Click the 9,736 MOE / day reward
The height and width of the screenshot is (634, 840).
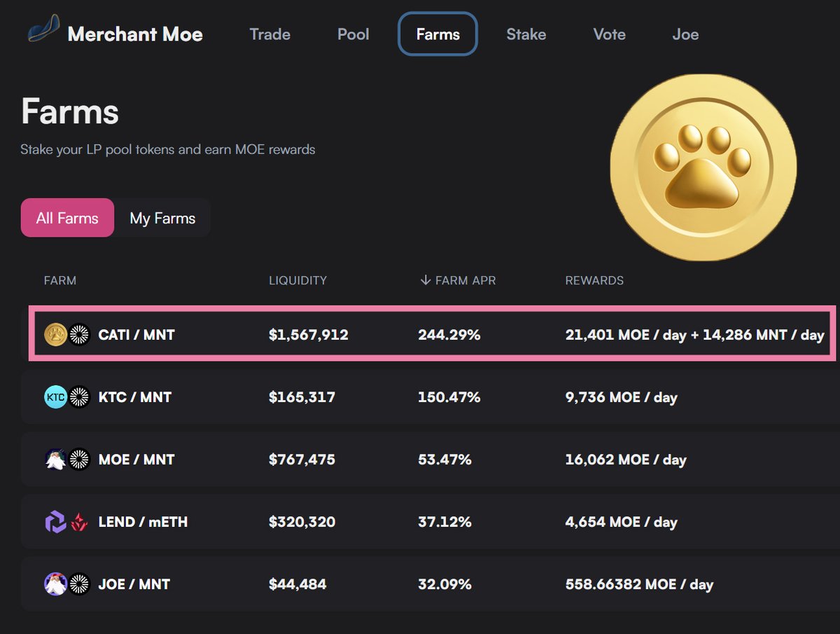[x=621, y=397]
